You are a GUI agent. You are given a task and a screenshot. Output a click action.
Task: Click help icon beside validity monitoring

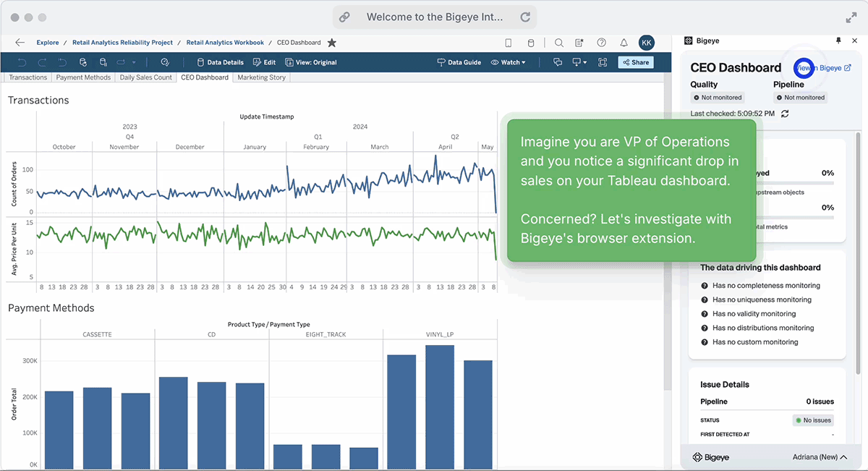tap(705, 314)
